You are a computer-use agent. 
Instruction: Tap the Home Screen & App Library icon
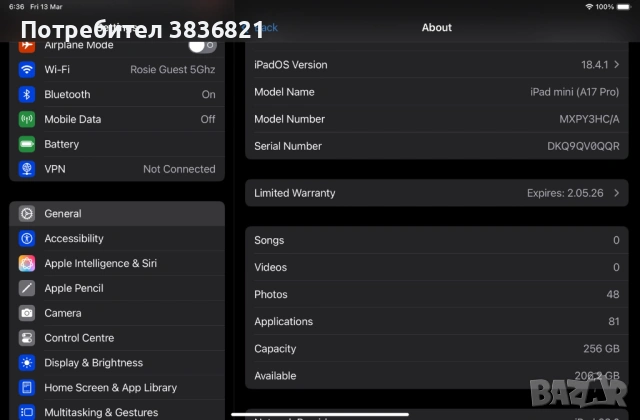[x=27, y=388]
